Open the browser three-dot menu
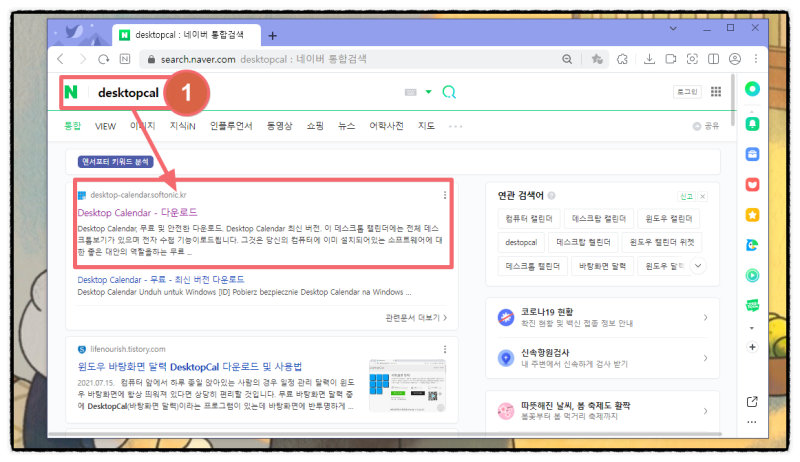 coord(756,59)
